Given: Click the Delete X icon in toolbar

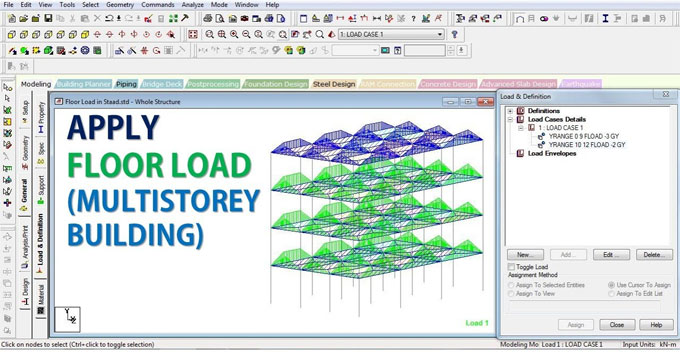Looking at the screenshot, I should (x=97, y=19).
